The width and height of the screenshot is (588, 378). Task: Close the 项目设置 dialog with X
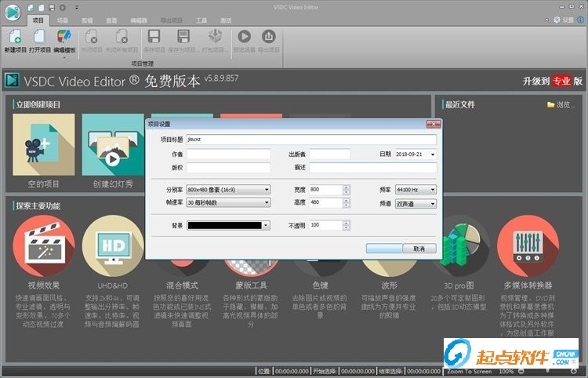pos(434,124)
